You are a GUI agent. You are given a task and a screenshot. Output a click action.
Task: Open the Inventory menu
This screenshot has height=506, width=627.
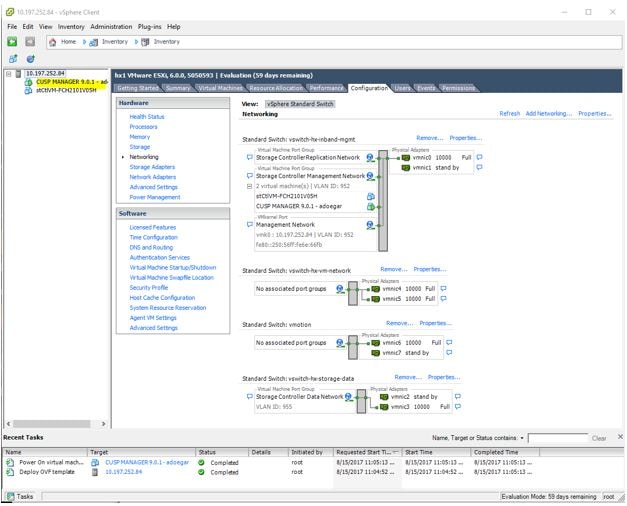pos(71,27)
